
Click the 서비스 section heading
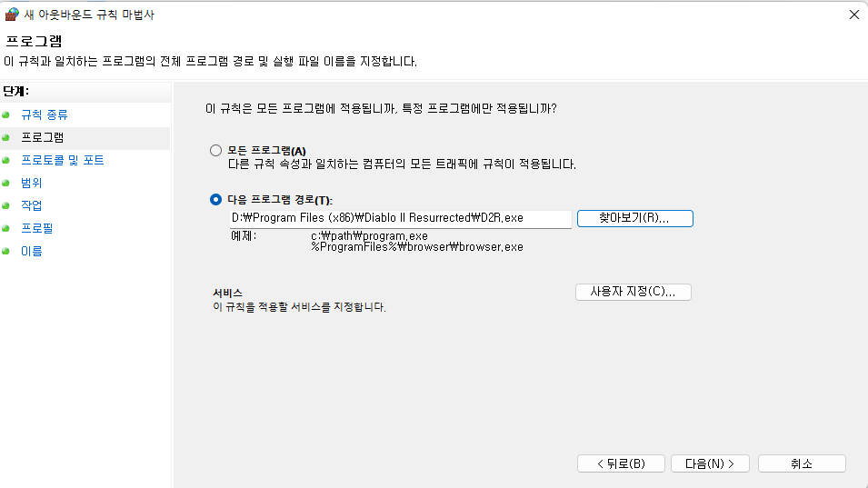pos(227,293)
